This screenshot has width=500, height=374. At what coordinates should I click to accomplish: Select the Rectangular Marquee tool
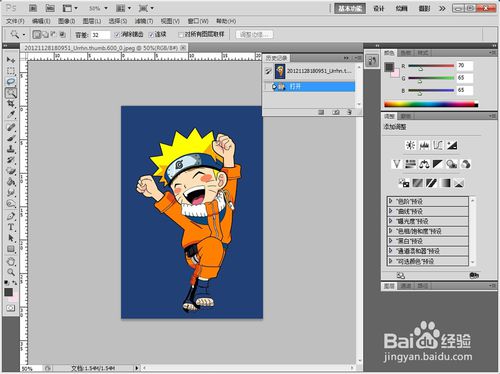coord(11,71)
